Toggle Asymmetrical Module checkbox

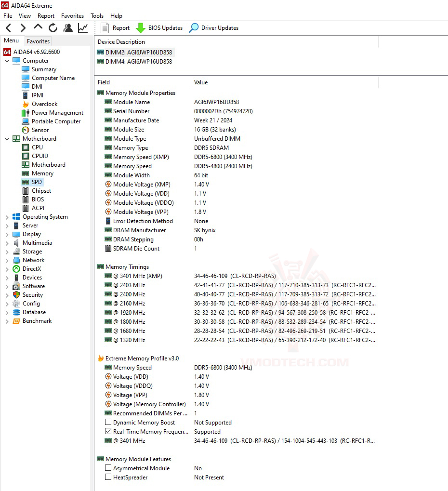pos(108,468)
